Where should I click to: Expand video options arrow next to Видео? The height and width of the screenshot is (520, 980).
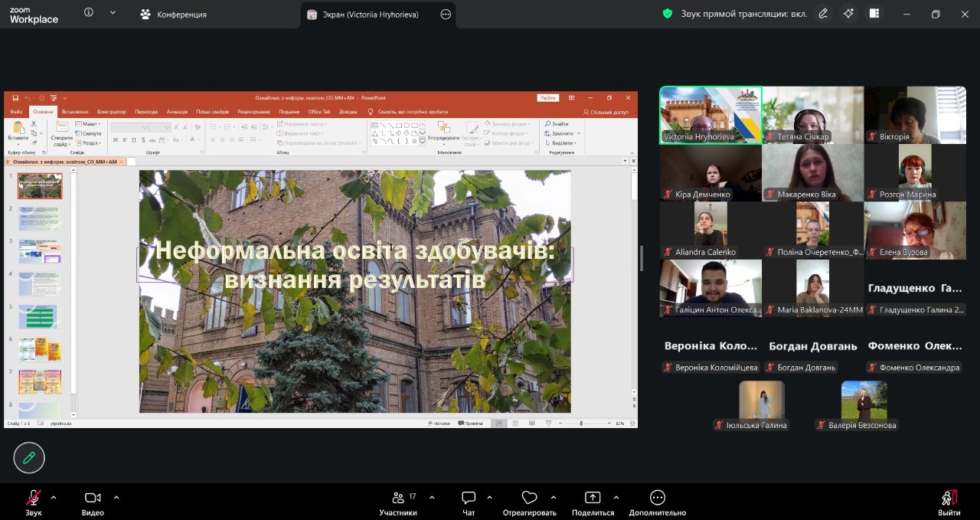[x=116, y=497]
